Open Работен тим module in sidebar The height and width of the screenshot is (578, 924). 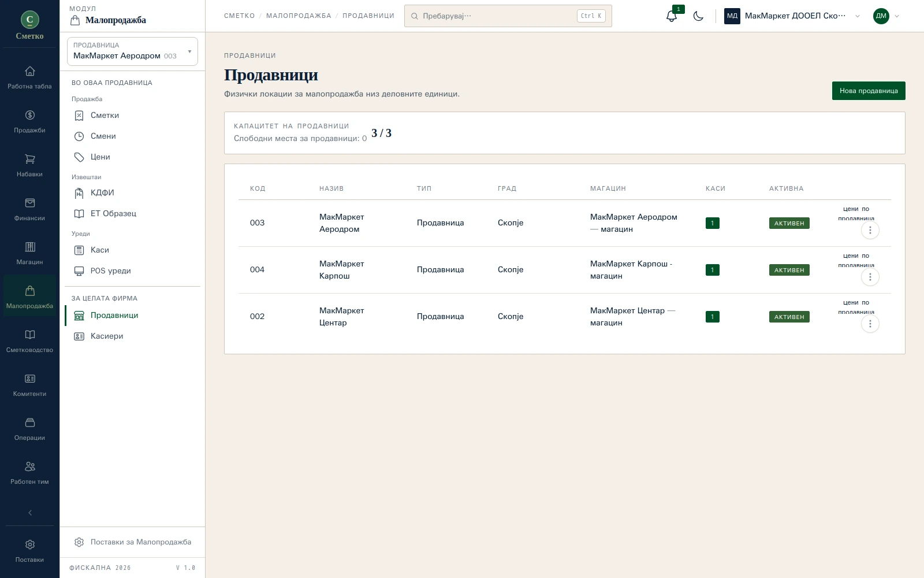(x=29, y=473)
